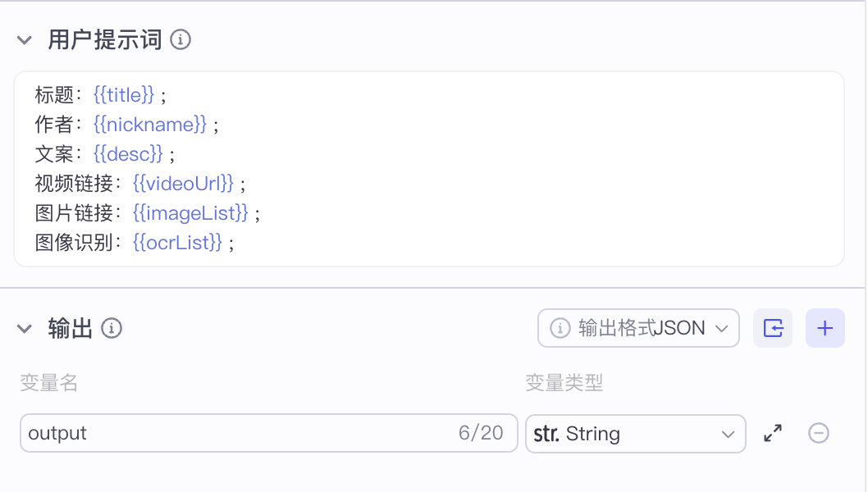
Task: Click the info icon beside 用户提示词
Action: point(180,39)
